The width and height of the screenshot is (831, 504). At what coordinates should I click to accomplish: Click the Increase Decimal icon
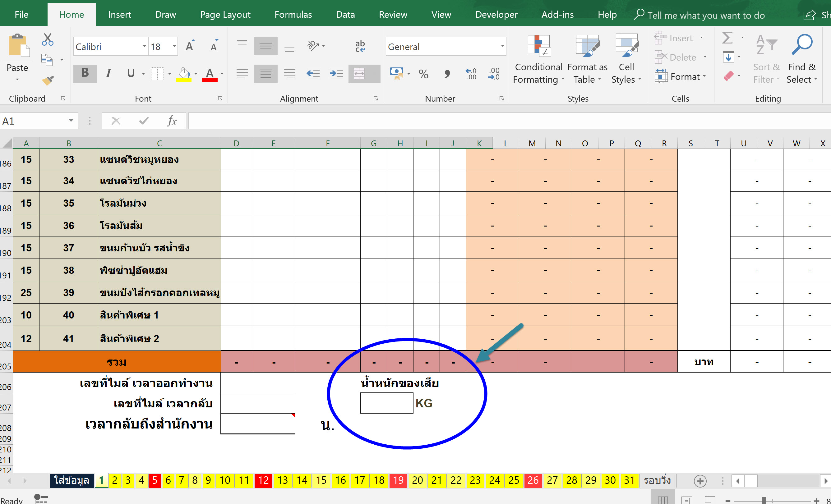(x=471, y=74)
